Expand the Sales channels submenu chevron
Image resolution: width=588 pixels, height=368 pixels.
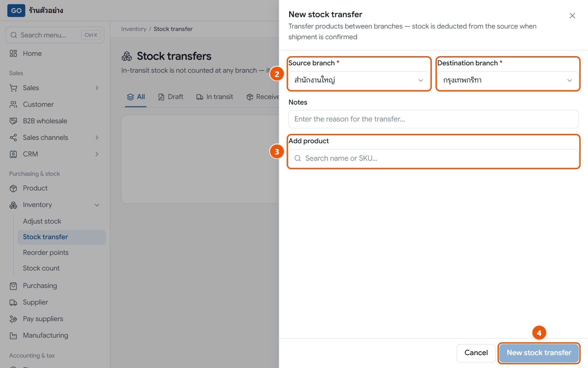tap(97, 138)
